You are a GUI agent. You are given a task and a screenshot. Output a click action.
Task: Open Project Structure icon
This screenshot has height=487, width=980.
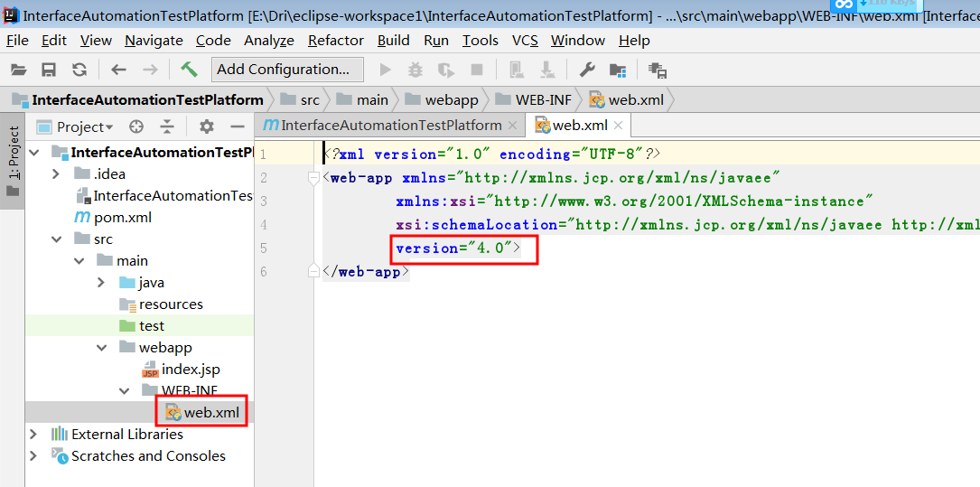[x=618, y=70]
